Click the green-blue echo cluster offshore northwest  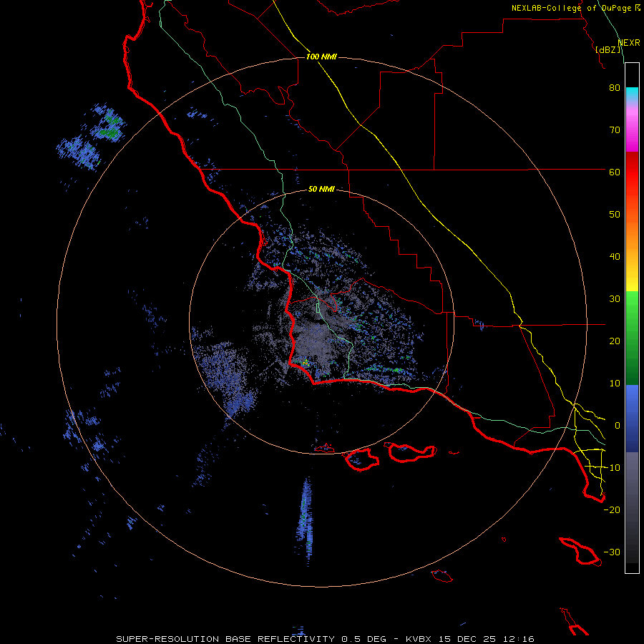pyautogui.click(x=91, y=137)
